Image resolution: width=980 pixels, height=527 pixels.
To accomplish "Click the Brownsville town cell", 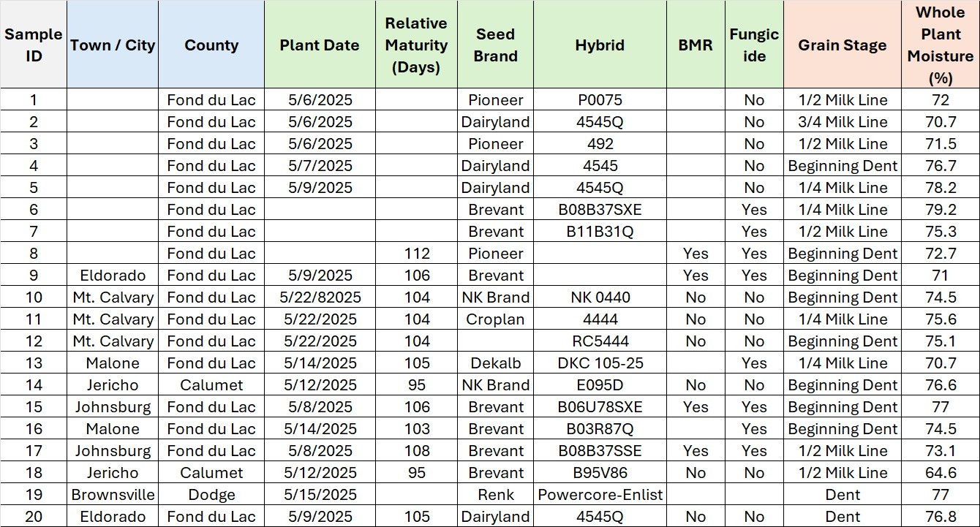I will click(113, 495).
